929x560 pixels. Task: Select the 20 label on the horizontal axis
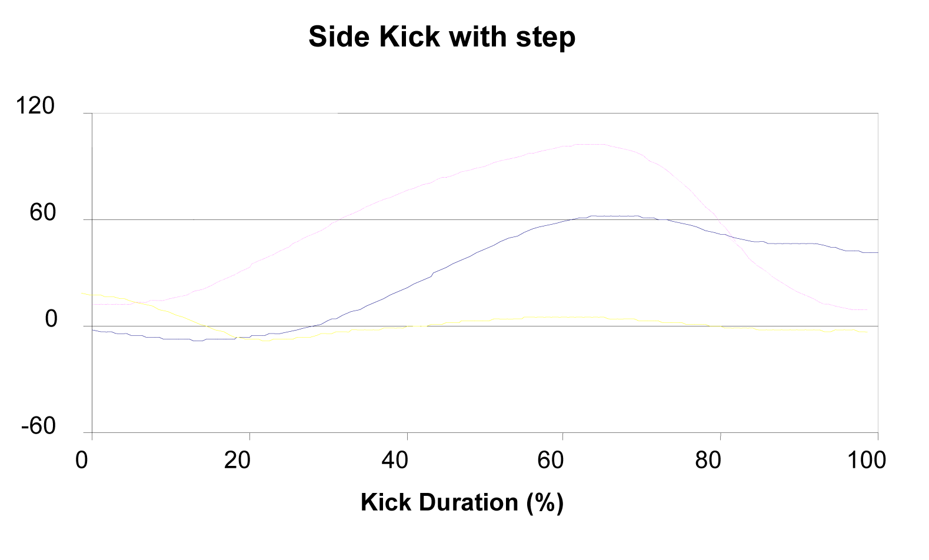point(238,460)
